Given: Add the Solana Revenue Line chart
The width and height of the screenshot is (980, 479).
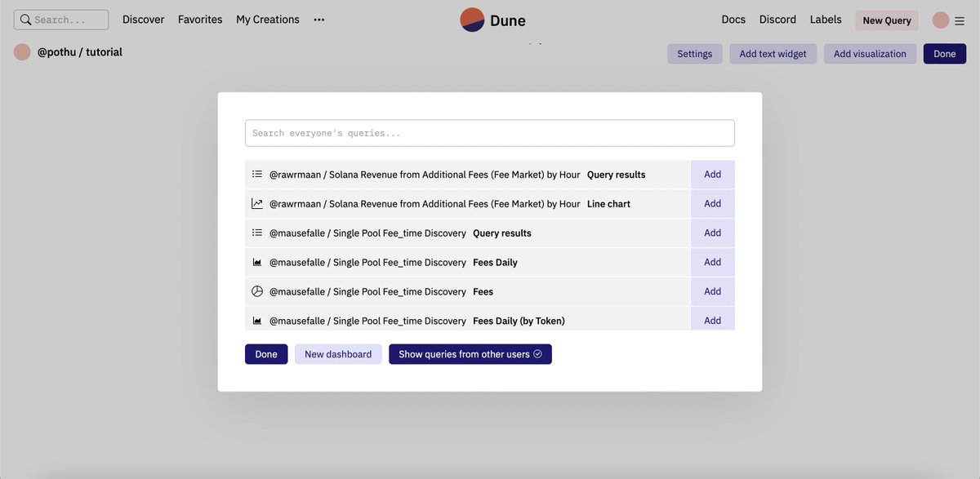Looking at the screenshot, I should pos(713,204).
